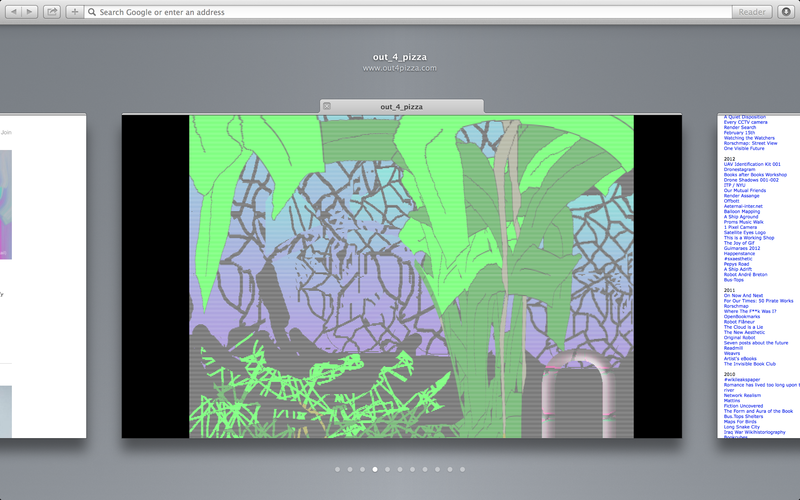Click 'The Invisible Book Club' link

749,364
